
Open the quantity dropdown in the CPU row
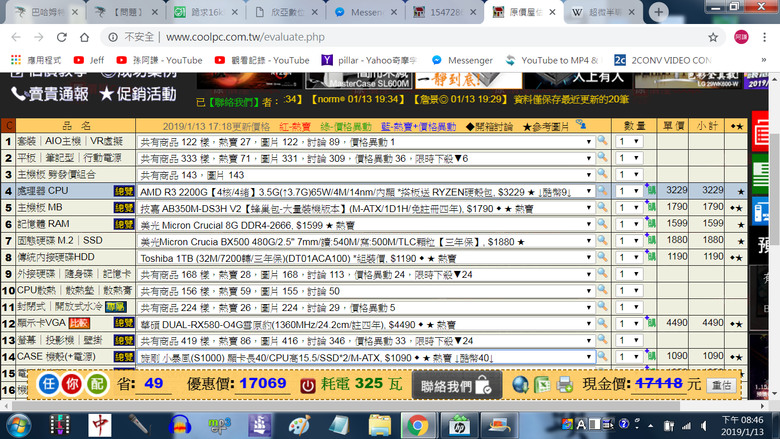(x=629, y=191)
